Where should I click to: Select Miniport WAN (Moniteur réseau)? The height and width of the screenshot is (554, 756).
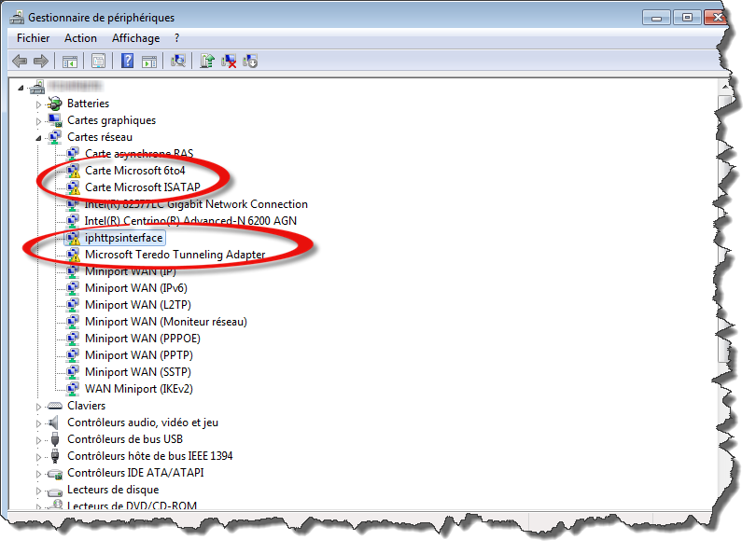tap(166, 322)
